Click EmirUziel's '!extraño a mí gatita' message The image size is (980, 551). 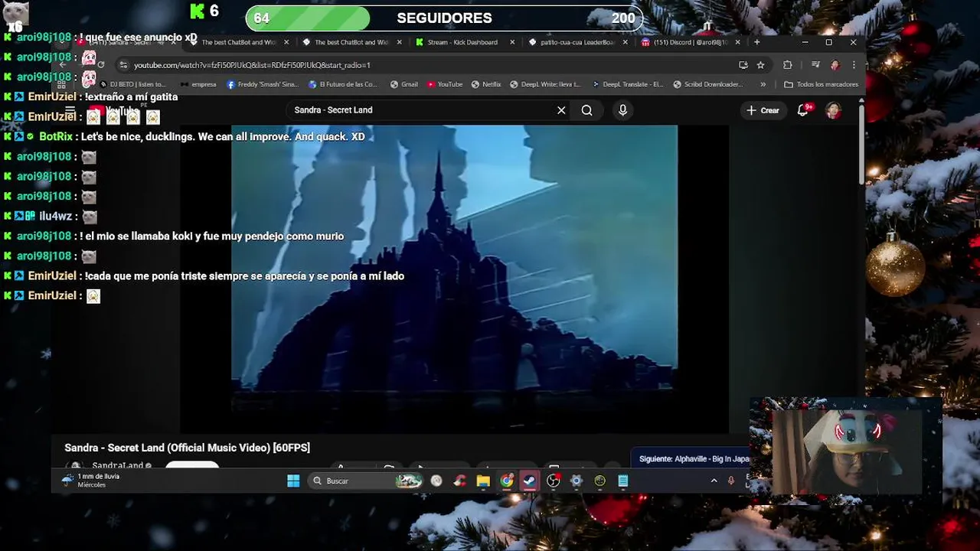coord(131,97)
